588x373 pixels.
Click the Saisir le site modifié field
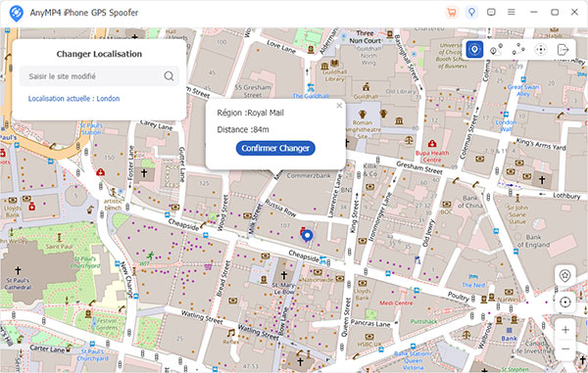point(99,76)
